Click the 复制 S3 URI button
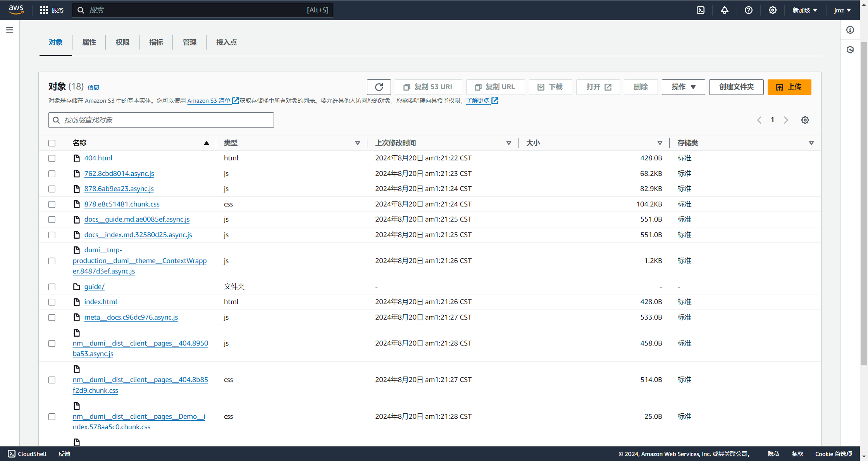The height and width of the screenshot is (461, 868). 428,87
